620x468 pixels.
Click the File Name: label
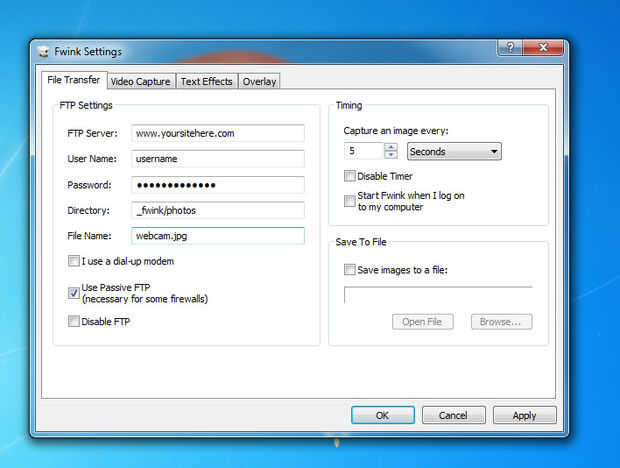(89, 236)
